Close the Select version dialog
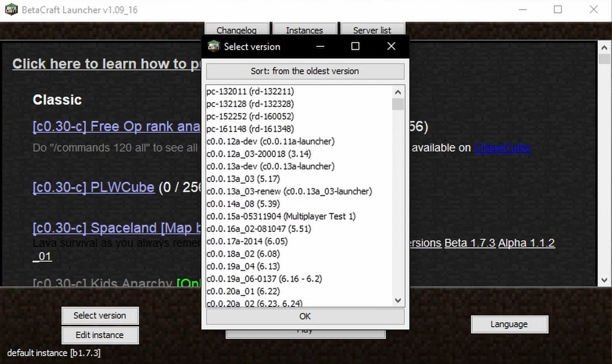 tap(391, 46)
